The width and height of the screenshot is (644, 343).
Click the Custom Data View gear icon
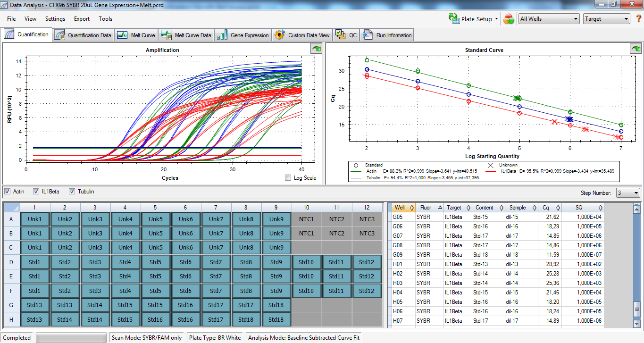pos(280,35)
